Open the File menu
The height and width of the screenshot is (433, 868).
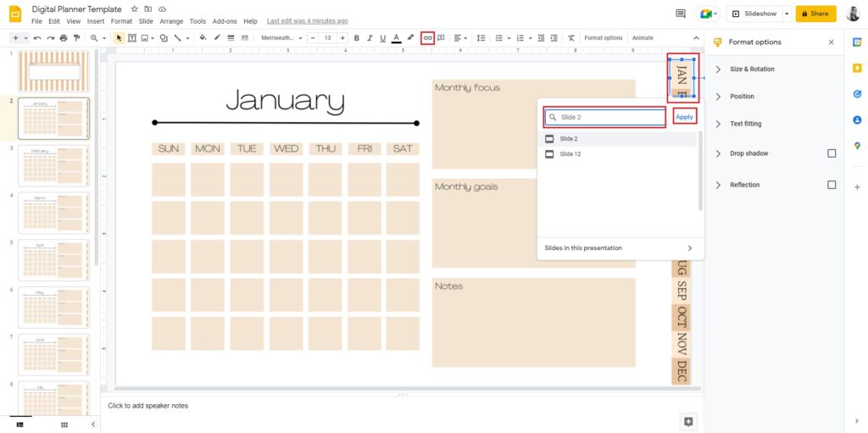click(36, 21)
